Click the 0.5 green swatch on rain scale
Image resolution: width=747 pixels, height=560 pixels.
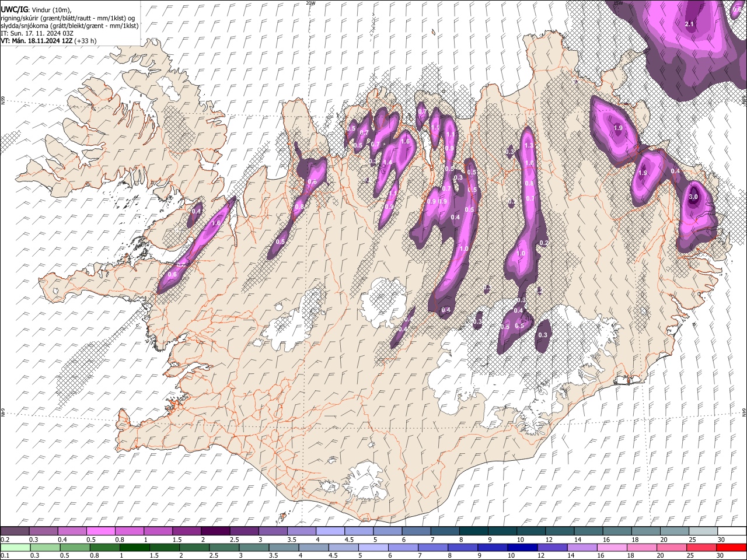coord(75,547)
